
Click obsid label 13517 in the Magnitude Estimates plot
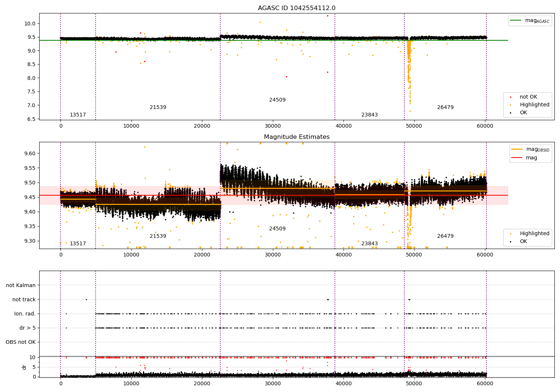click(78, 244)
